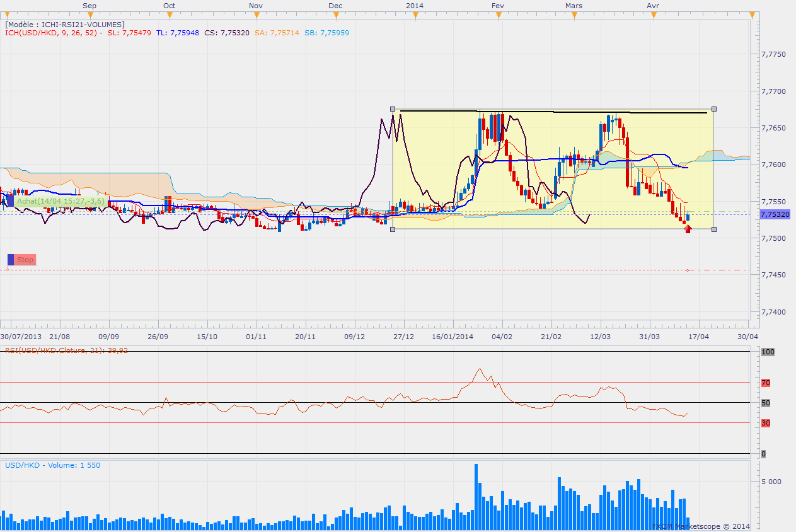Click the blue 'TL: 7,75948' value
The height and width of the screenshot is (532, 796).
coord(178,33)
